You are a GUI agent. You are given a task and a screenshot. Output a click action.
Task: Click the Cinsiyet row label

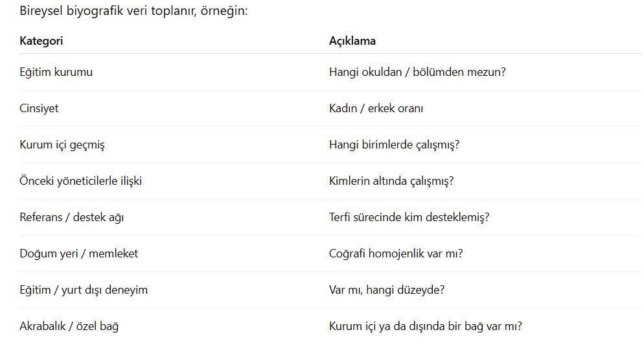pyautogui.click(x=39, y=108)
